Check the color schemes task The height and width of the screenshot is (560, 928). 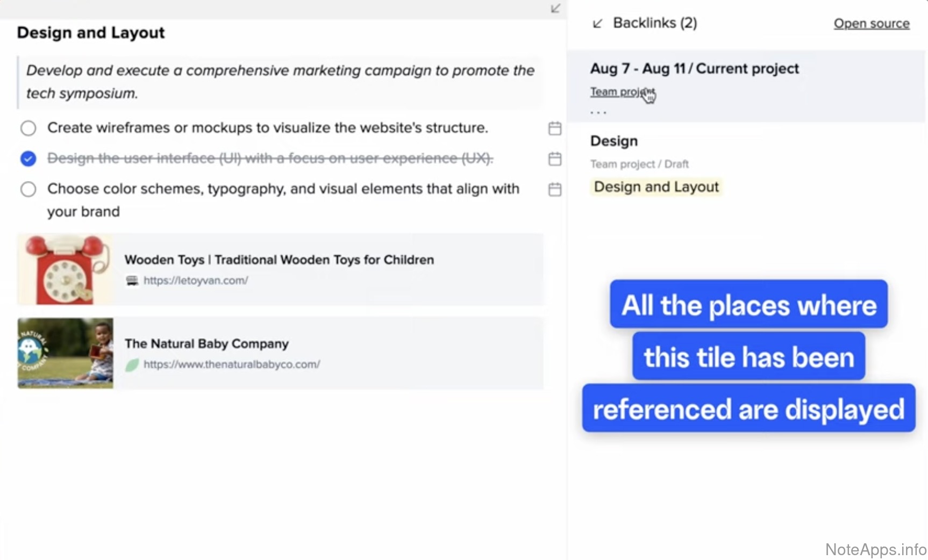(x=28, y=190)
